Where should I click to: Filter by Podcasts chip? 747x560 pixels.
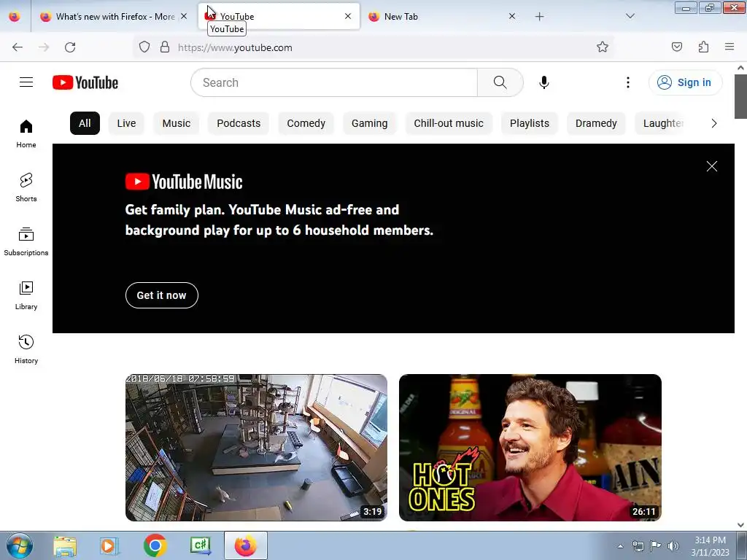click(x=239, y=123)
